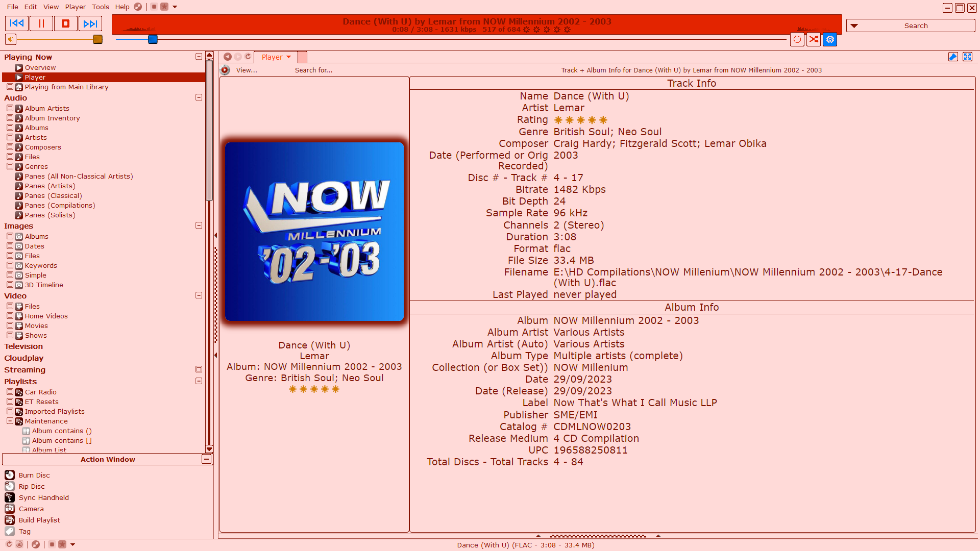Viewport: 980px width, 551px height.
Task: Pause the current playback
Action: (41, 23)
